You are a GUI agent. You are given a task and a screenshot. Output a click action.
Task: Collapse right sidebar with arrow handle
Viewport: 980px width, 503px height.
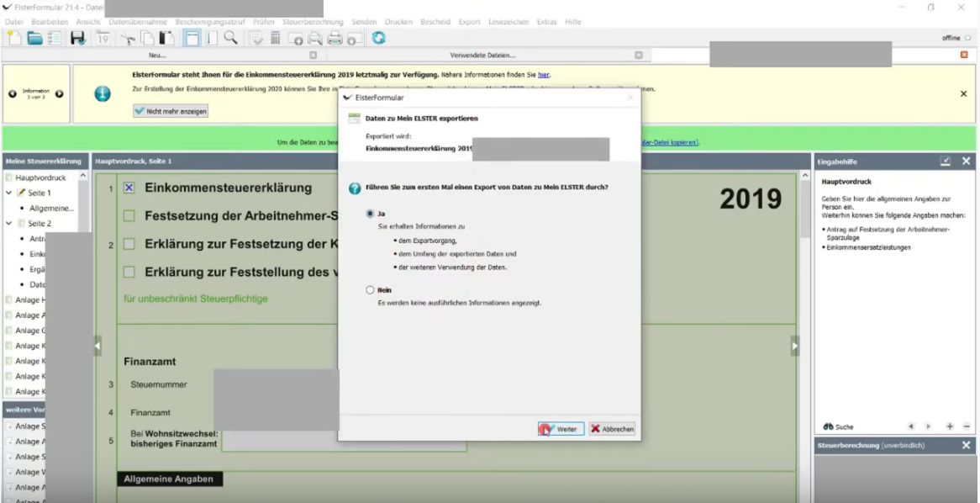[795, 346]
